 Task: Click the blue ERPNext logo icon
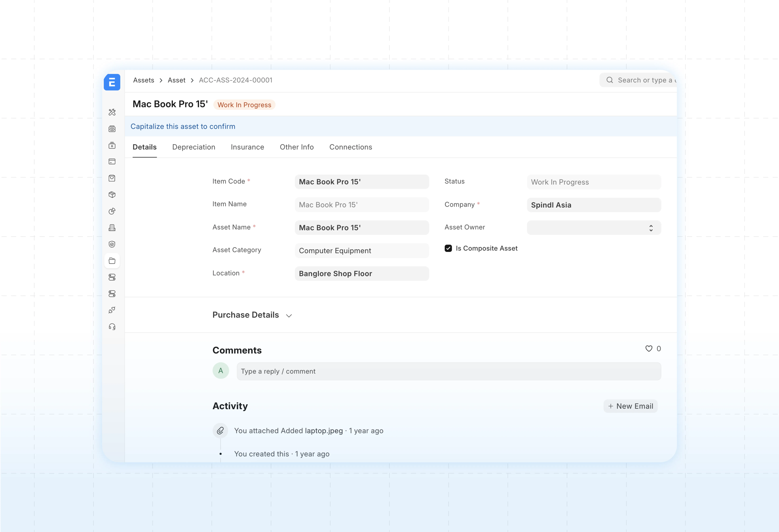click(x=112, y=82)
